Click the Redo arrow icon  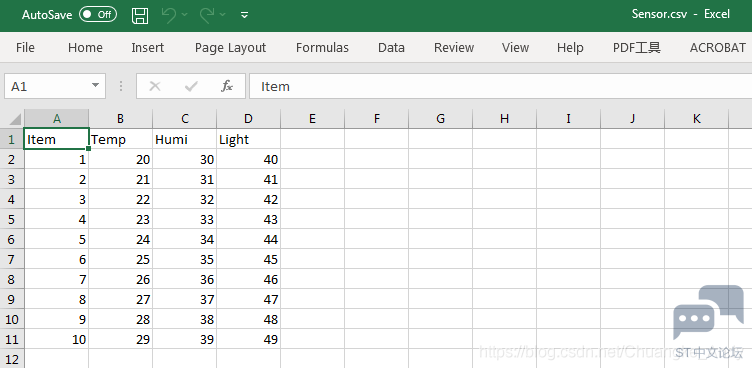pos(207,15)
